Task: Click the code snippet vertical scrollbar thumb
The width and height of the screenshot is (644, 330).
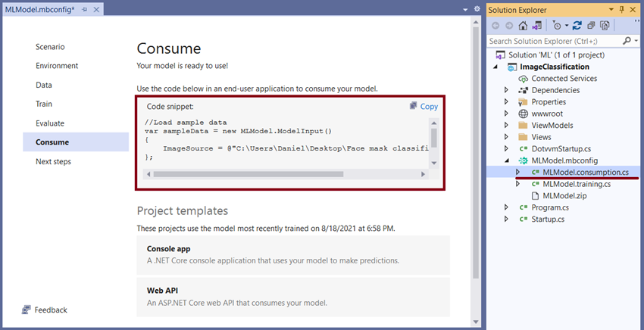Action: click(433, 138)
